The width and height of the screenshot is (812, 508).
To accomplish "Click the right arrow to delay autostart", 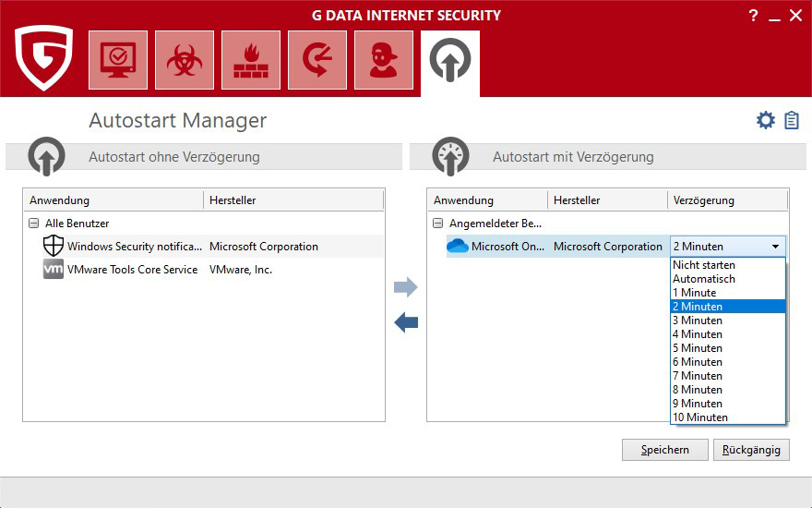I will tap(406, 288).
